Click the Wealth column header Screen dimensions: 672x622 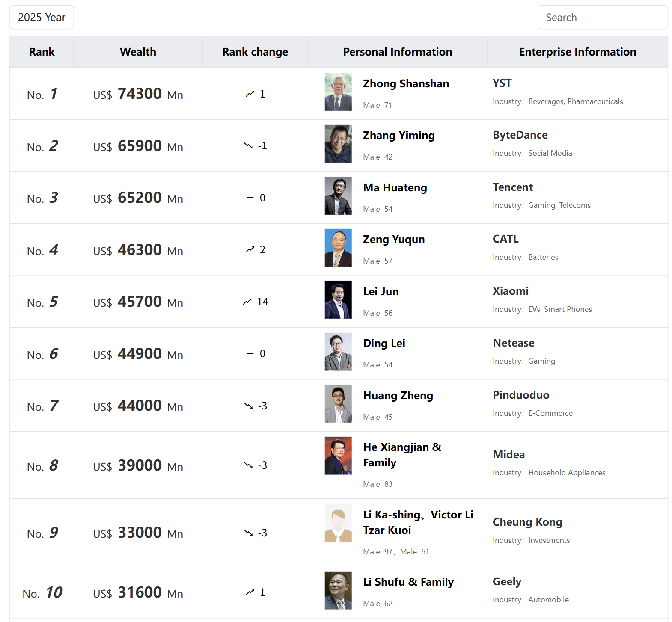pyautogui.click(x=138, y=52)
